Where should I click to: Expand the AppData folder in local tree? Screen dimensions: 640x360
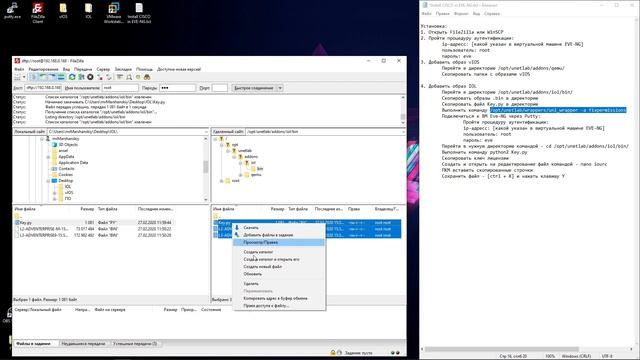[x=48, y=157]
